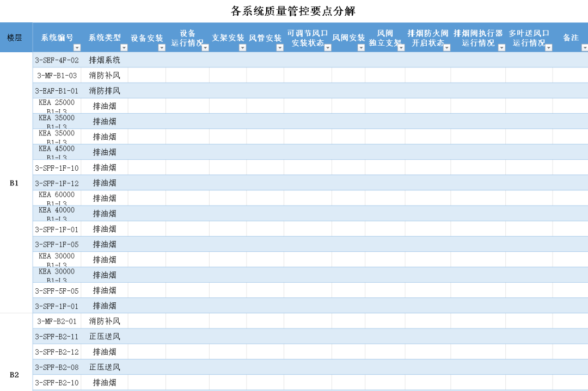Open the 风阀安装 column filter
Image resolution: width=588 pixels, height=391 pixels.
pyautogui.click(x=360, y=48)
